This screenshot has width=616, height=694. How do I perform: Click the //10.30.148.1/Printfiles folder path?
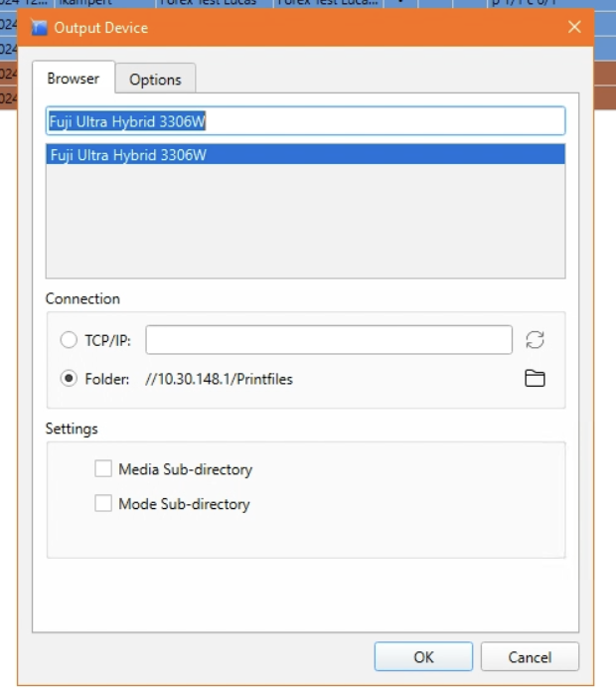[219, 379]
